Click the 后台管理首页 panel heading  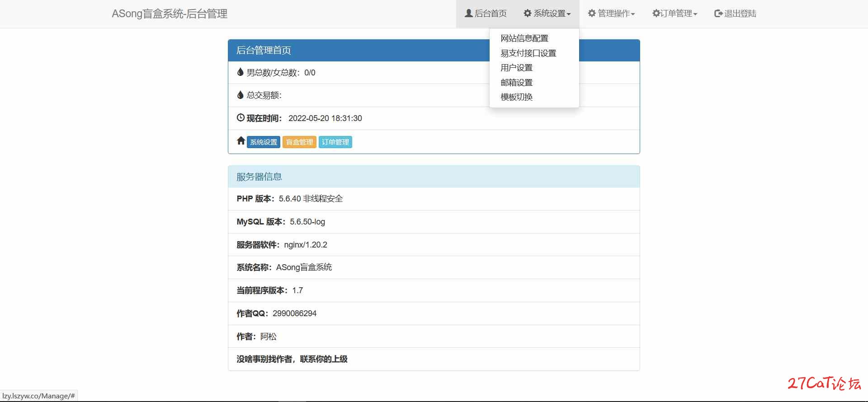point(434,50)
